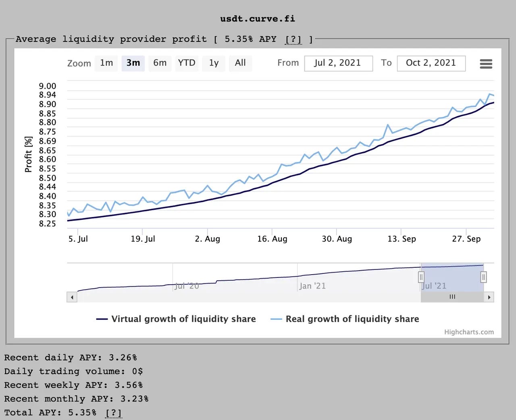Click the Recent daily APY: 3.26% line

coord(71,358)
